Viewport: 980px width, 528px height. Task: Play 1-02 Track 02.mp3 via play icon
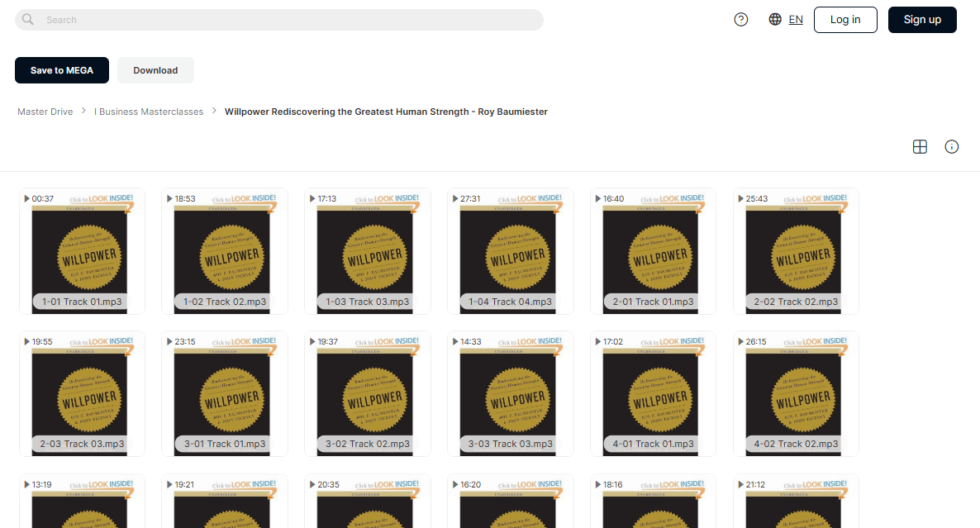coord(169,198)
